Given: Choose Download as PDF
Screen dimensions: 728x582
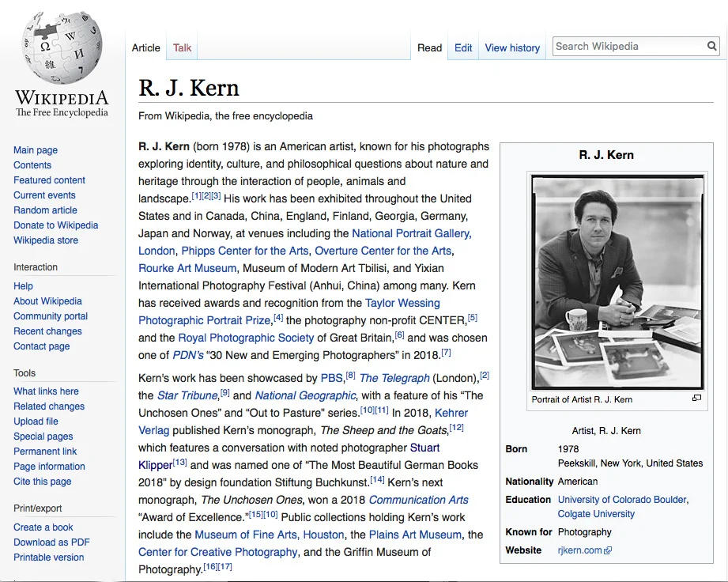Looking at the screenshot, I should pos(51,542).
